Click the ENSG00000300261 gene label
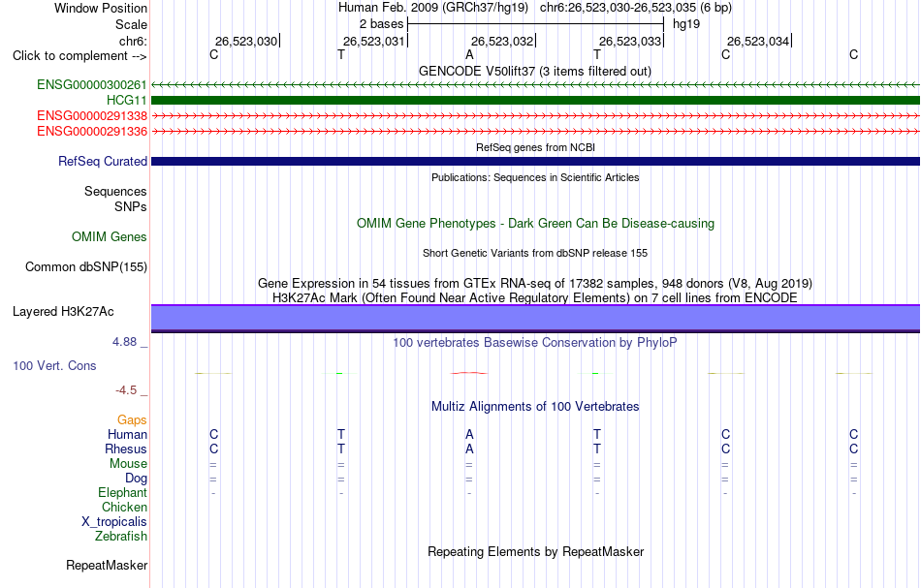921x588 pixels. [x=92, y=85]
